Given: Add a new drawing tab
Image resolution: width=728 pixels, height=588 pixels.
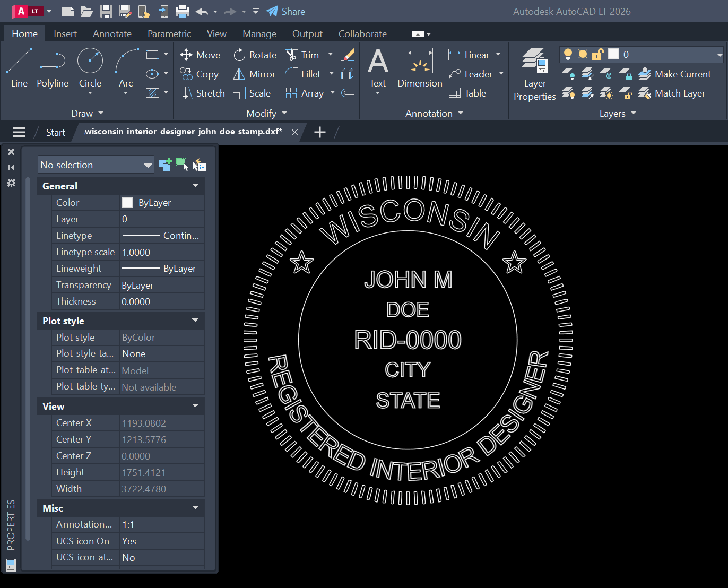Looking at the screenshot, I should pos(320,132).
